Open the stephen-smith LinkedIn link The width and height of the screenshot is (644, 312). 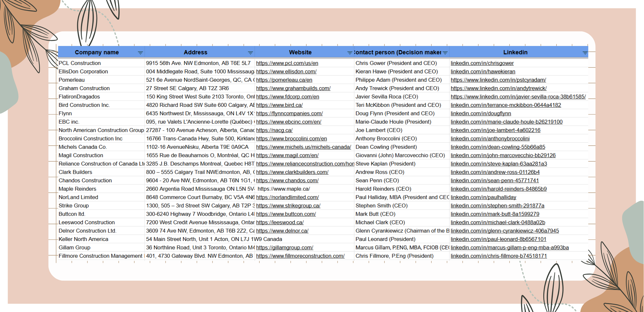point(498,206)
